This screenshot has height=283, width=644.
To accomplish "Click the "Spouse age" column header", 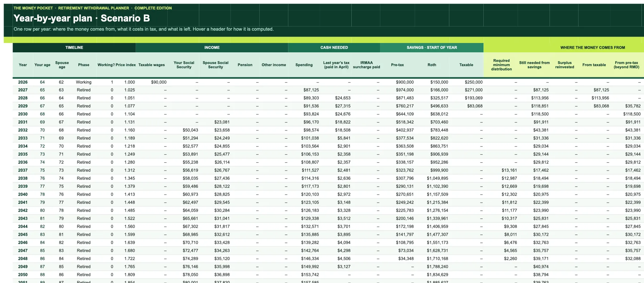I will [62, 65].
